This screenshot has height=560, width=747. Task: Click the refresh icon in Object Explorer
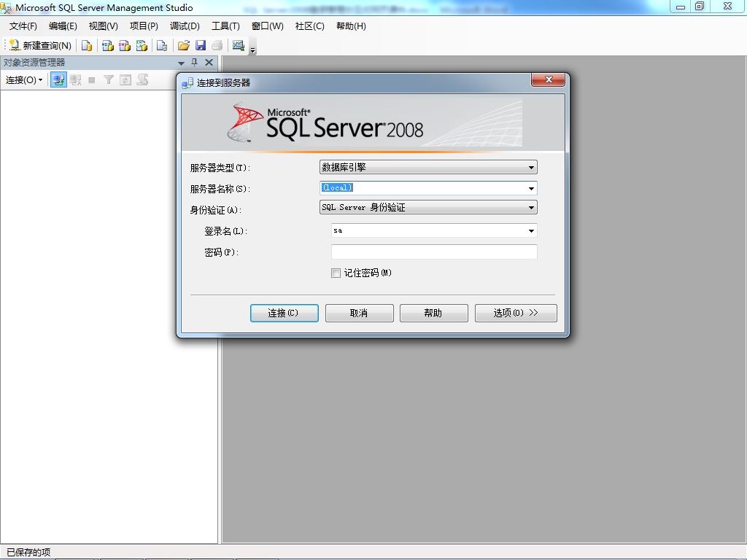point(125,80)
